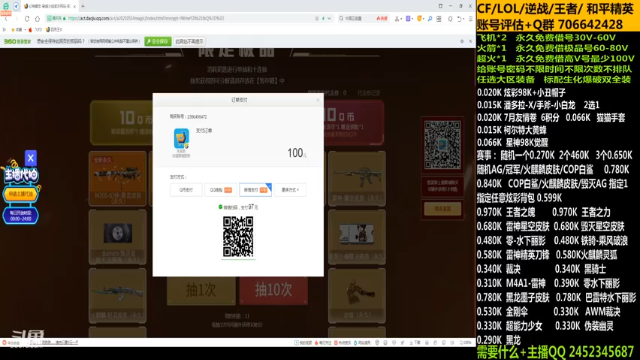This screenshot has height=360, width=640.
Task: Click the third bookmark in favorites bar
Action: [54, 30]
